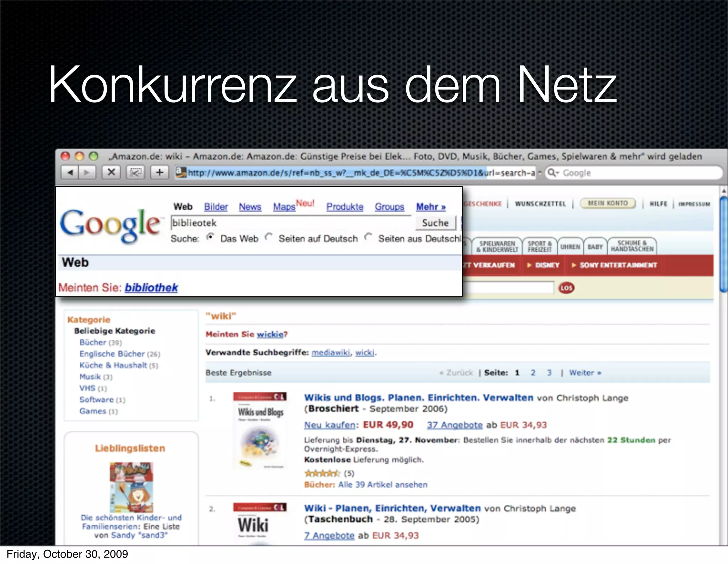Viewport: 728px width, 564px height.
Task: Click the wicki related search term
Action: [365, 353]
